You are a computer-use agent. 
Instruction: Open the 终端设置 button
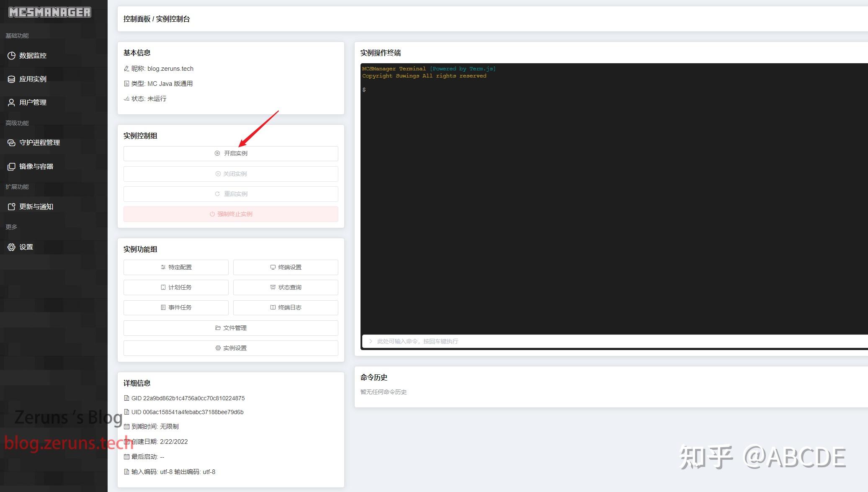click(286, 268)
